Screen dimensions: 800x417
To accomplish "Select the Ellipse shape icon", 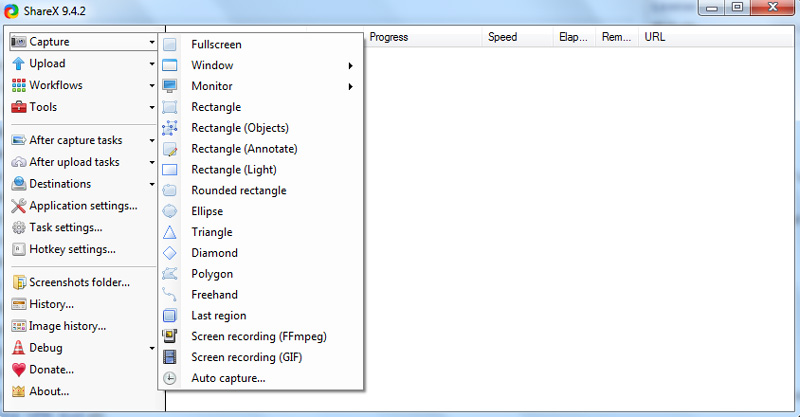I will coord(170,211).
